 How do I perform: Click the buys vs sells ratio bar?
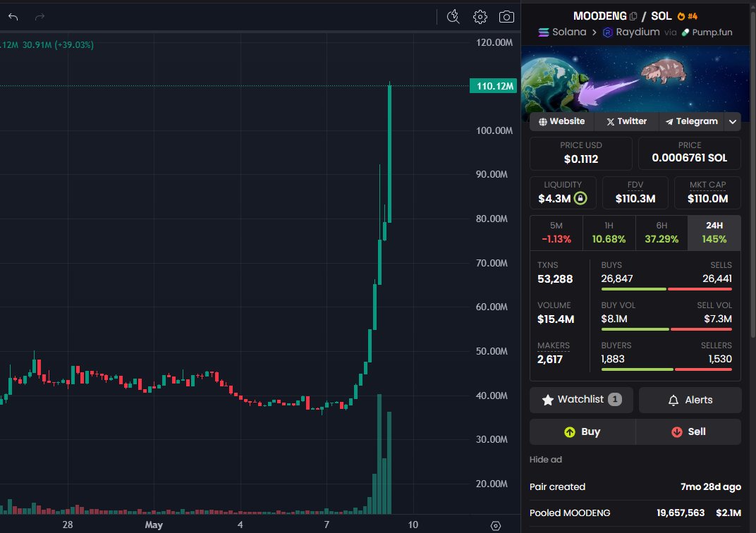[x=666, y=289]
